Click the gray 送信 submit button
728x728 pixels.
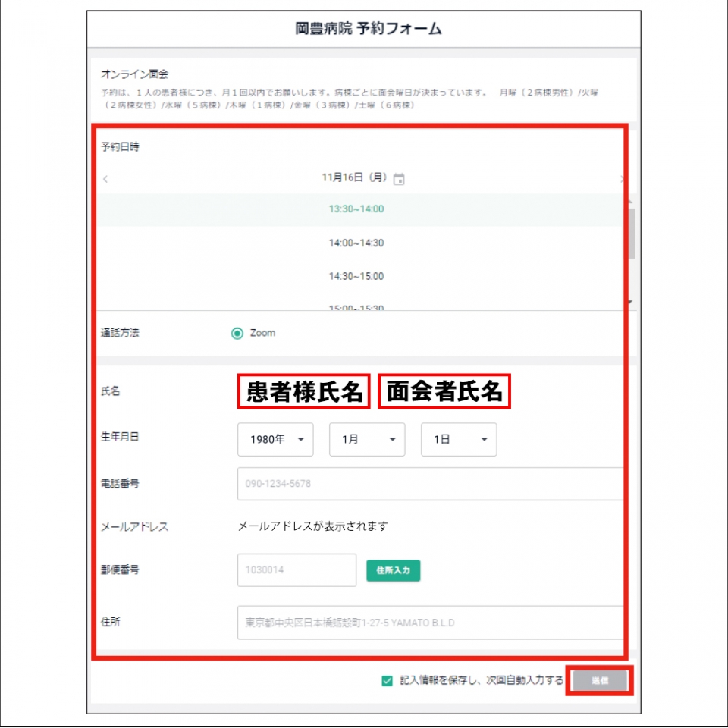coord(599,681)
